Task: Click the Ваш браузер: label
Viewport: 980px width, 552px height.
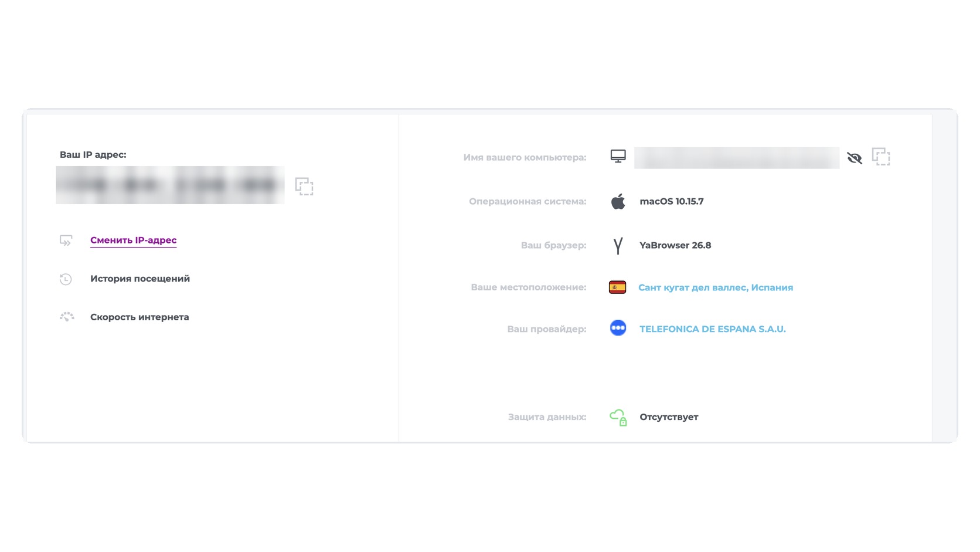Action: 554,245
